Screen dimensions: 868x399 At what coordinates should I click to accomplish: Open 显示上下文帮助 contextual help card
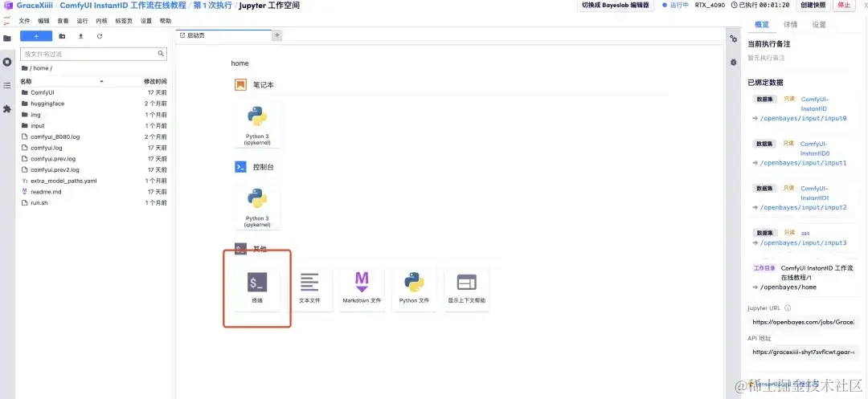coord(467,288)
